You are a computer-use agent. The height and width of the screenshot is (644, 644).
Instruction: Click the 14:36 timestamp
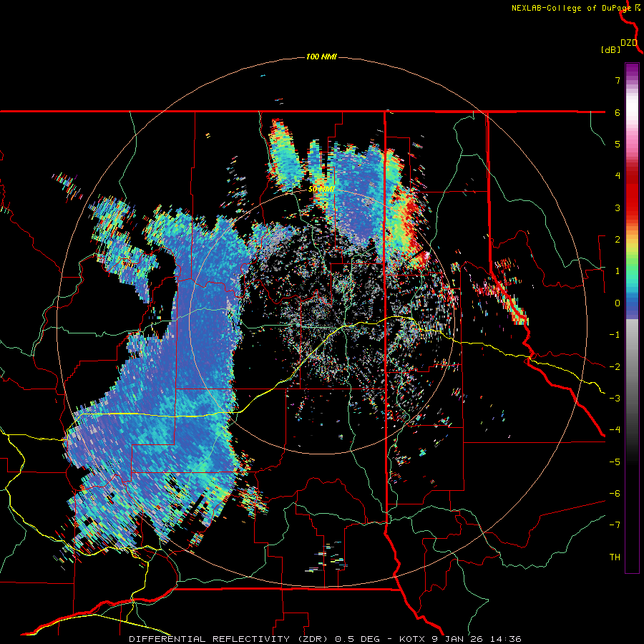pos(504,639)
